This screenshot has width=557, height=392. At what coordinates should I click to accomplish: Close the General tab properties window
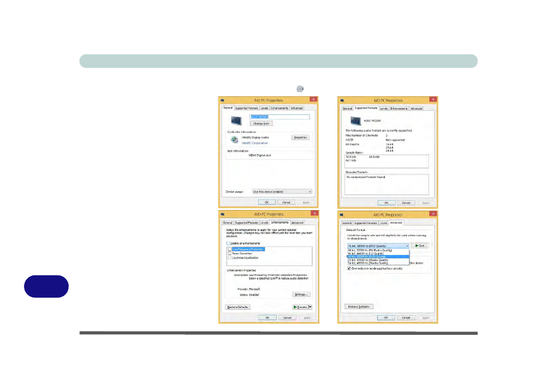pos(314,99)
